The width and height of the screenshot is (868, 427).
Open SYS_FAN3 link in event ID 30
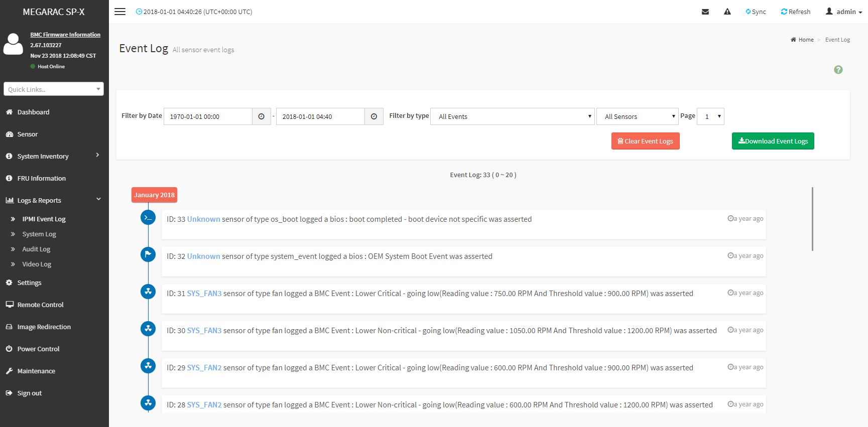click(x=204, y=331)
